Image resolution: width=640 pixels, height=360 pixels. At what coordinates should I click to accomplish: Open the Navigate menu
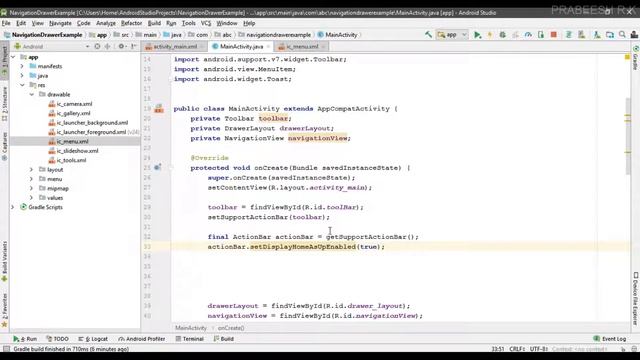point(60,23)
